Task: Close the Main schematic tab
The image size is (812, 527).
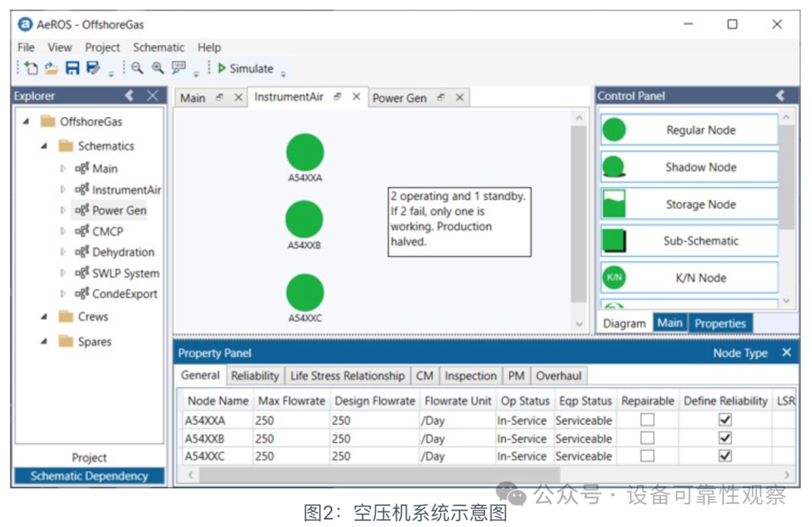Action: [x=238, y=97]
